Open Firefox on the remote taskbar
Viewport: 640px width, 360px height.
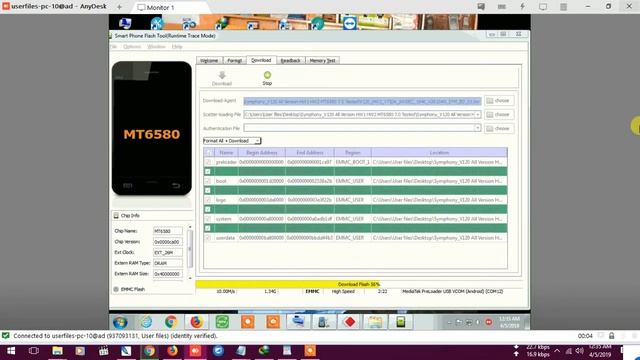[x=196, y=322]
